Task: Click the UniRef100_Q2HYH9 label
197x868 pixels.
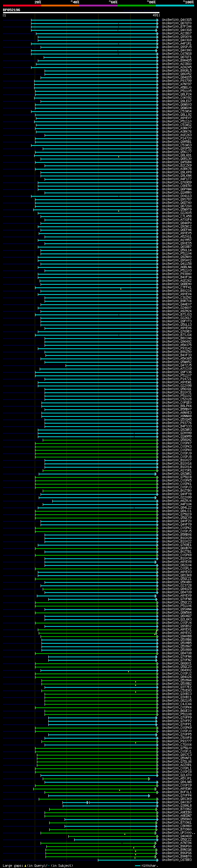Action: [177, 433]
